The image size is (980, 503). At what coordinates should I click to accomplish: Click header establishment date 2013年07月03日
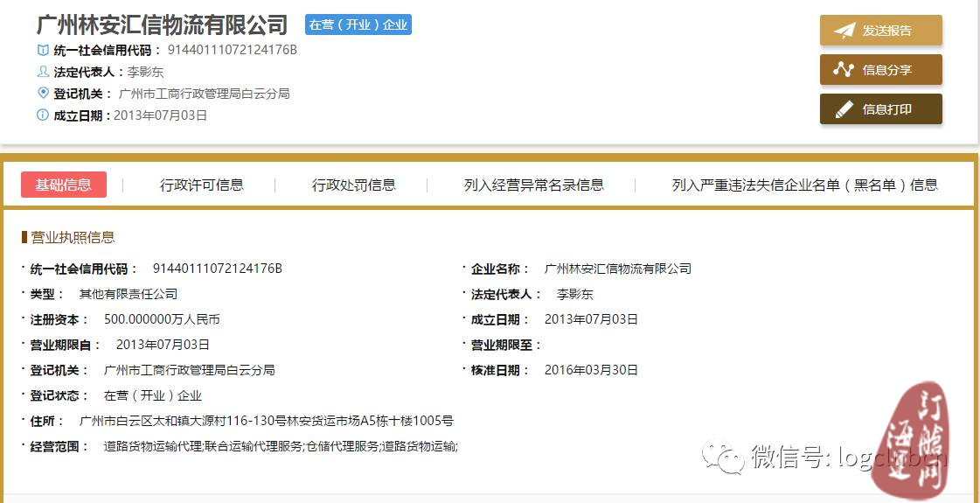[x=160, y=115]
